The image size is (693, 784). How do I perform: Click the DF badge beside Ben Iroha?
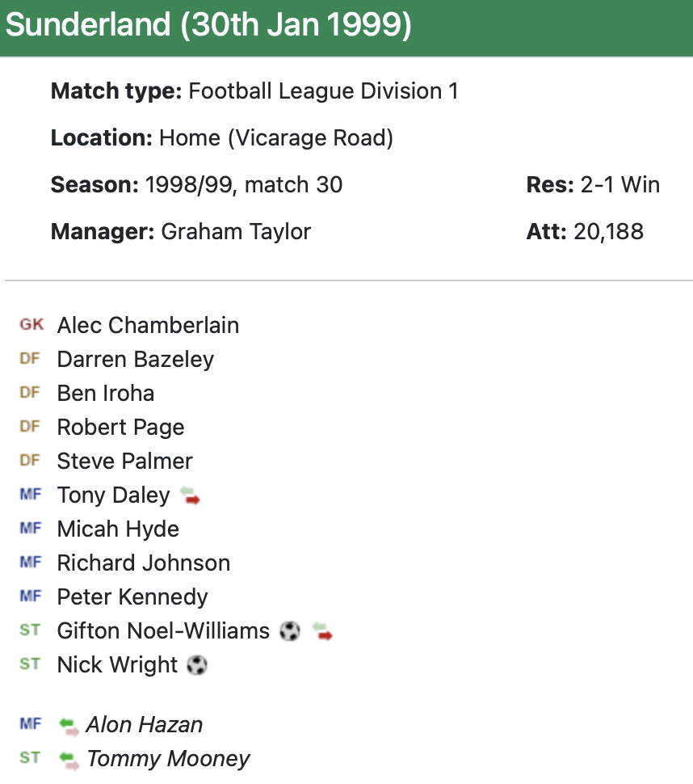pyautogui.click(x=30, y=393)
